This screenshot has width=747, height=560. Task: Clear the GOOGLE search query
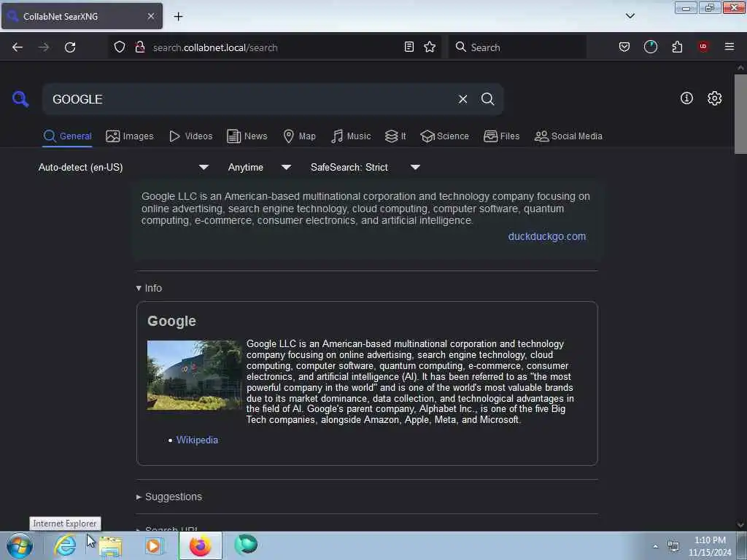point(462,99)
